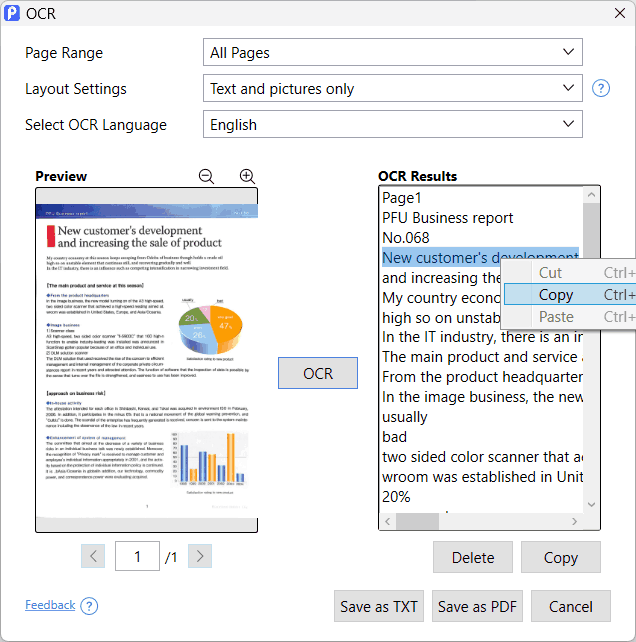Open the Feedback link

[50, 605]
